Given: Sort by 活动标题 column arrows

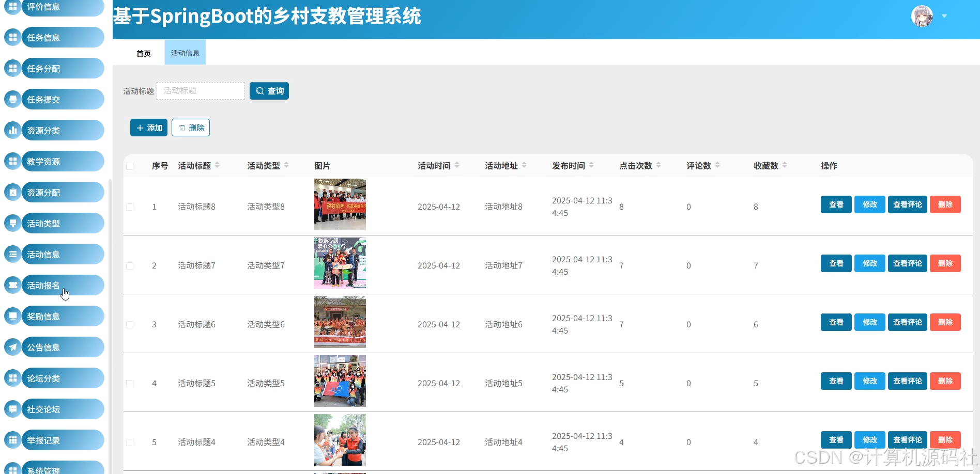Looking at the screenshot, I should (217, 165).
